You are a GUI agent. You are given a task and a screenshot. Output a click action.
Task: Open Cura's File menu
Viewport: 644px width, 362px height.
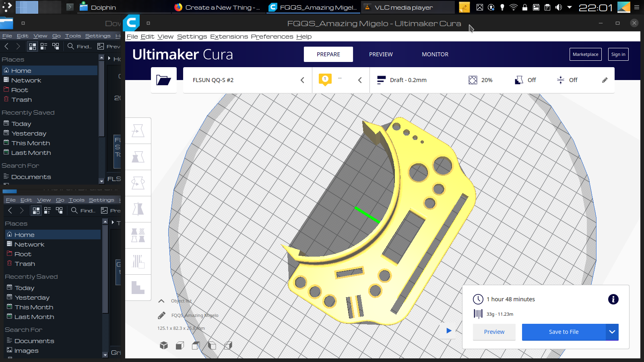132,37
